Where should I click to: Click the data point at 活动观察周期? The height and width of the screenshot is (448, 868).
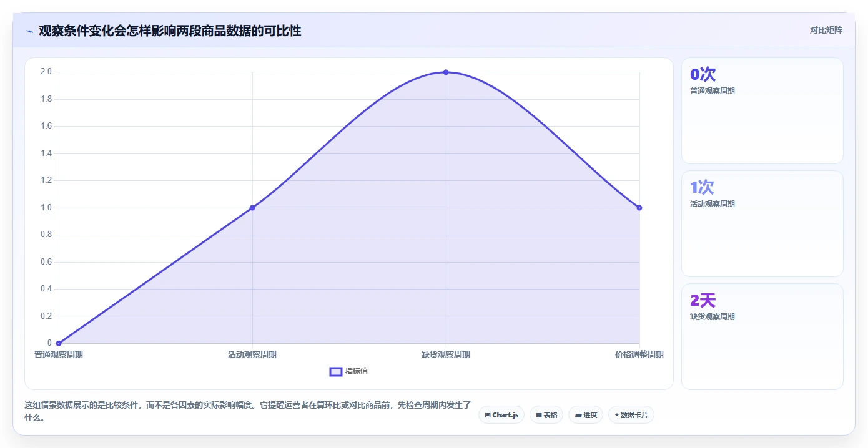pyautogui.click(x=252, y=208)
